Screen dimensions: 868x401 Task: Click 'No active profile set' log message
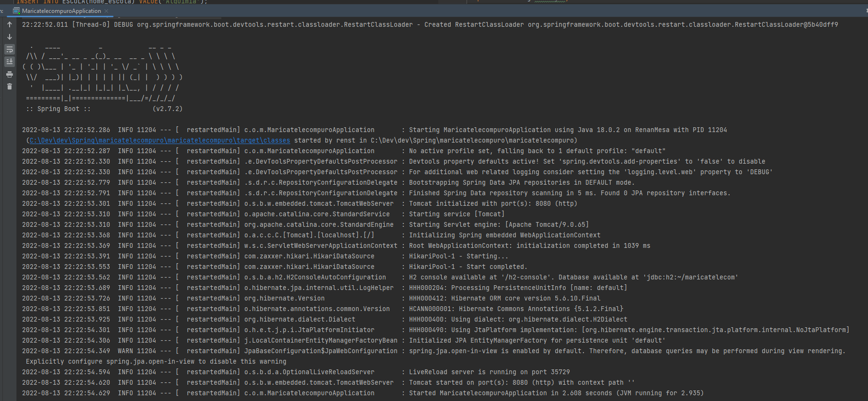pos(537,151)
